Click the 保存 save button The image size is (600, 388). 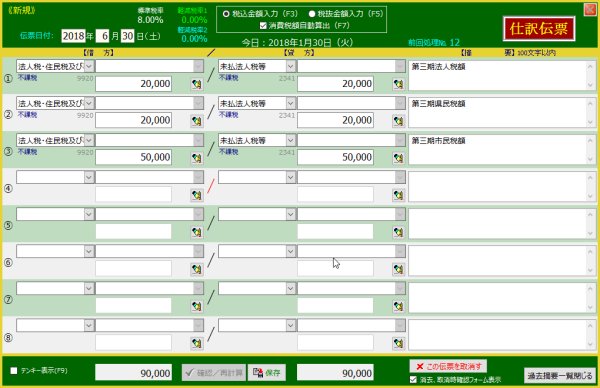tap(267, 372)
